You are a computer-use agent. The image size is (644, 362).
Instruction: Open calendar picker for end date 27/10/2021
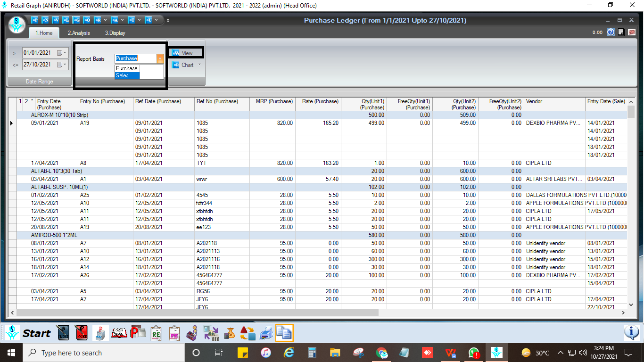click(x=62, y=65)
